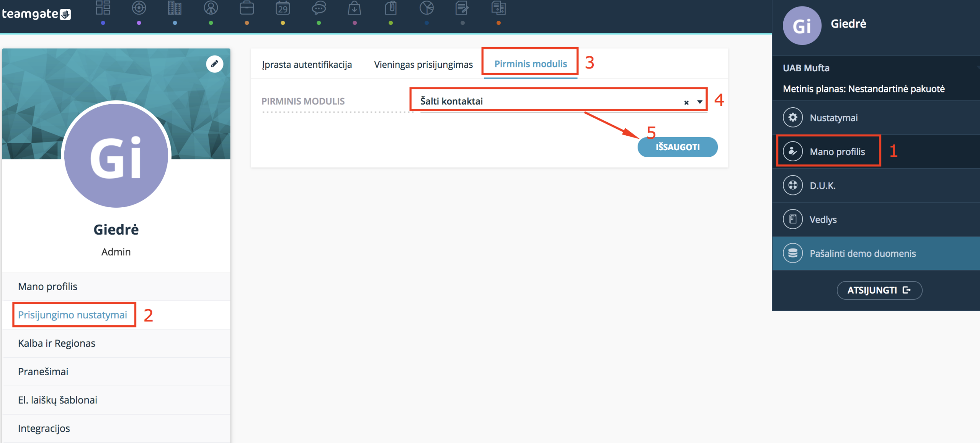Click the Vedlys book icon

793,219
